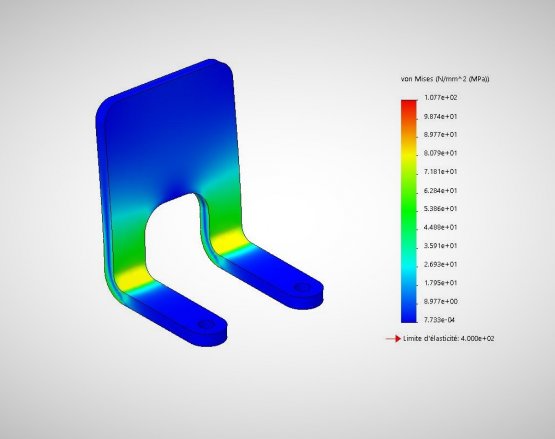555x439 pixels.
Task: Select legend value 7.181e+01
Action: [x=441, y=171]
